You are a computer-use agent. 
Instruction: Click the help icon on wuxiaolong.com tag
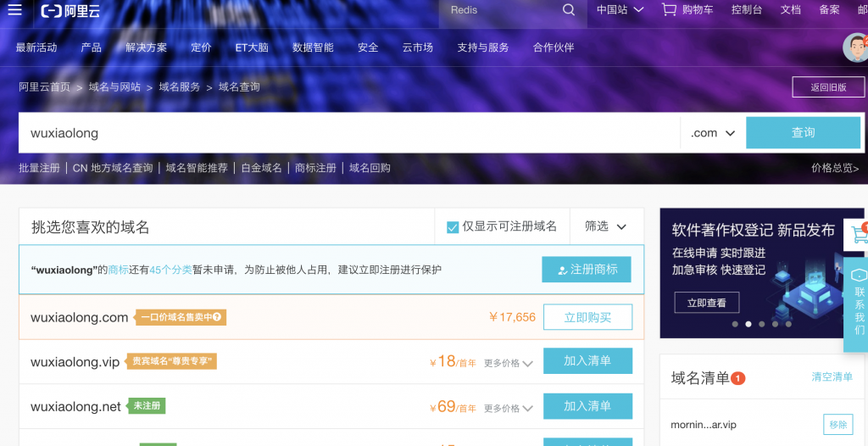click(x=217, y=317)
